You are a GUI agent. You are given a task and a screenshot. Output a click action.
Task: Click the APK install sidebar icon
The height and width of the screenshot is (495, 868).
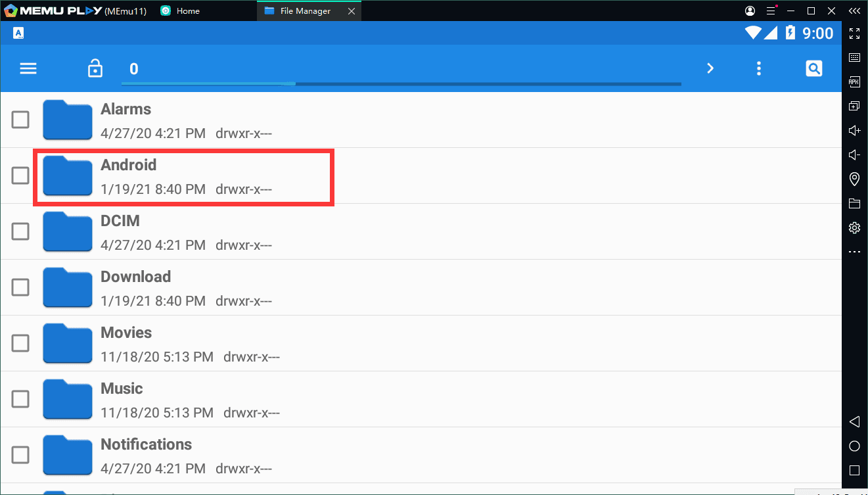(x=854, y=82)
